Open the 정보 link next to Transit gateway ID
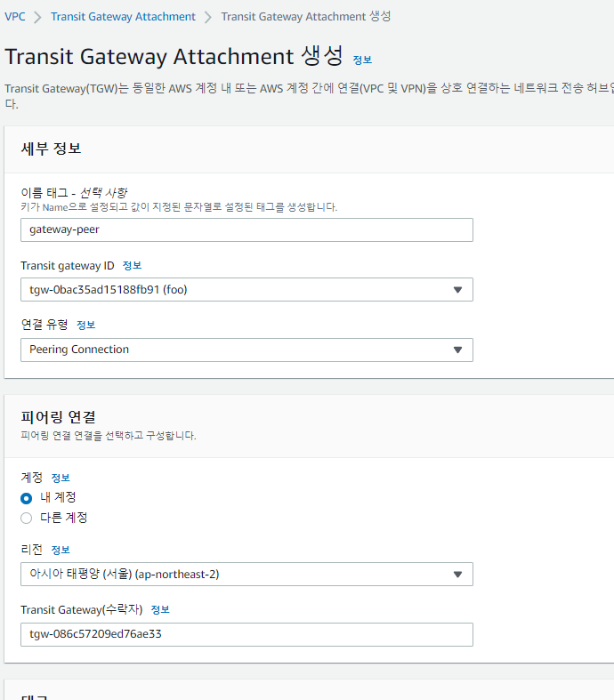614x700 pixels. (132, 266)
